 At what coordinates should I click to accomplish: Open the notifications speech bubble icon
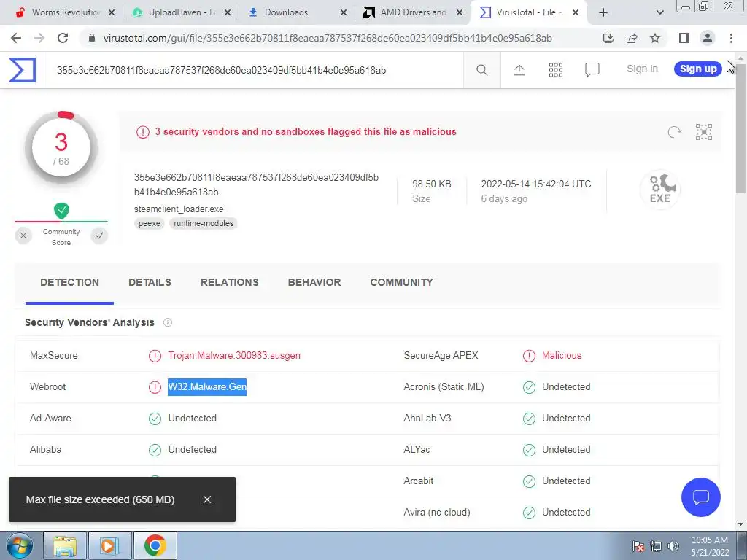pos(592,70)
